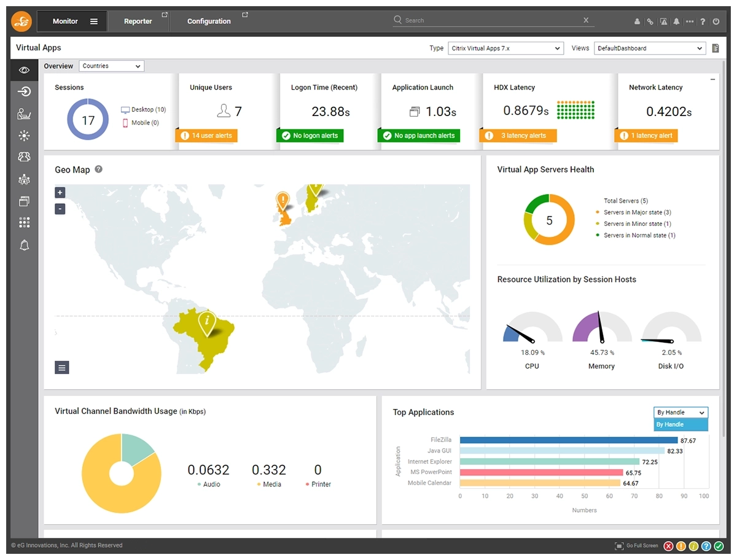Open the stacked windows icon in sidebar
The width and height of the screenshot is (737, 560).
[x=24, y=201]
